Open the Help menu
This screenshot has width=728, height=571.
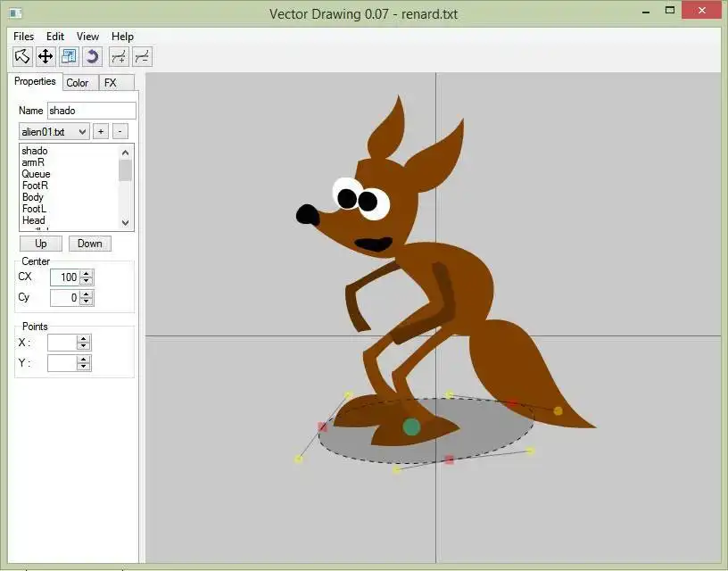[122, 37]
